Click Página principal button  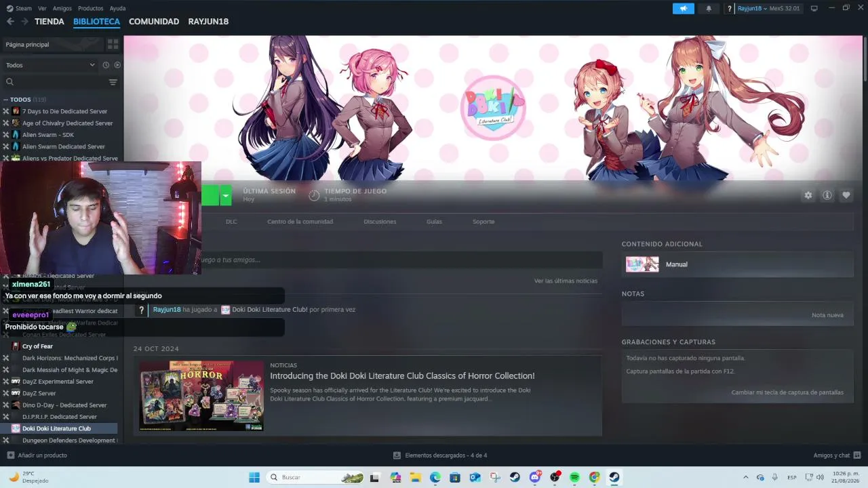(x=52, y=44)
